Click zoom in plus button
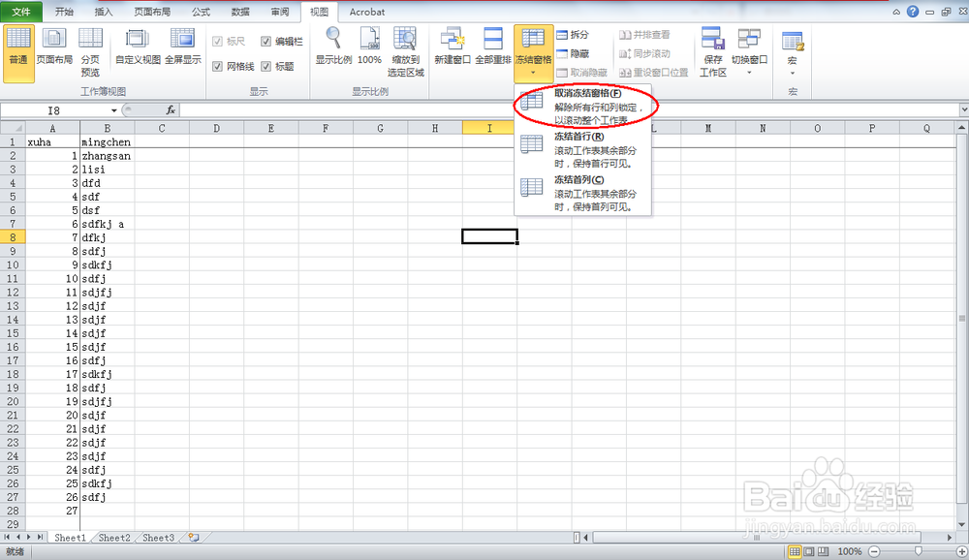 961,551
